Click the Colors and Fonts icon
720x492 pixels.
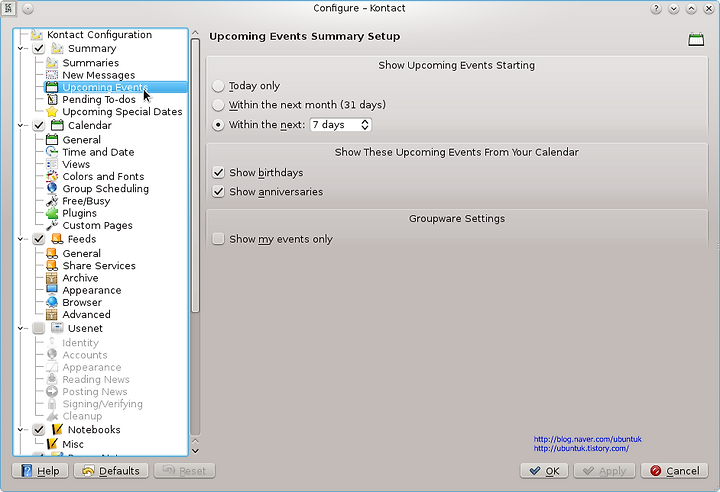click(52, 176)
